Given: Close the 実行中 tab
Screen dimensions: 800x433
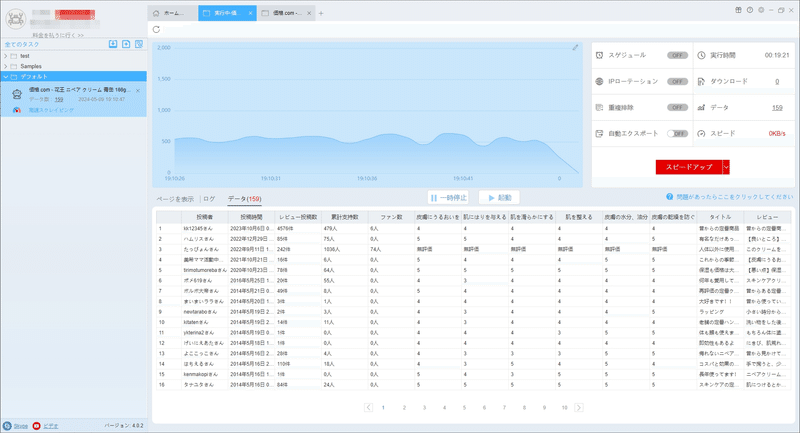Looking at the screenshot, I should click(x=251, y=13).
